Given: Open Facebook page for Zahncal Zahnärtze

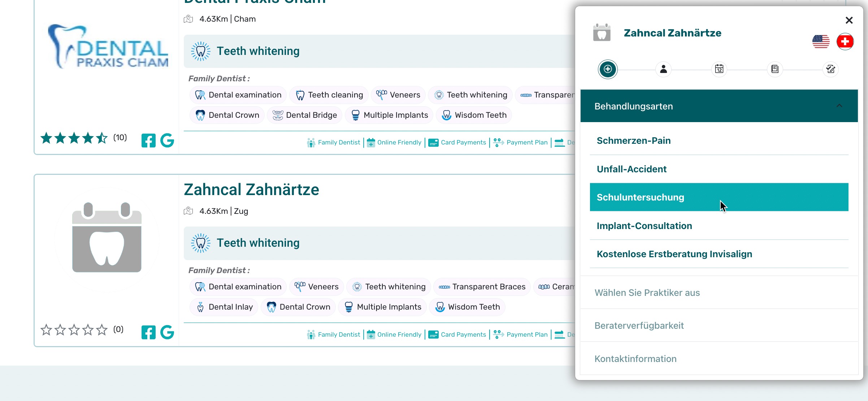Looking at the screenshot, I should click(148, 332).
